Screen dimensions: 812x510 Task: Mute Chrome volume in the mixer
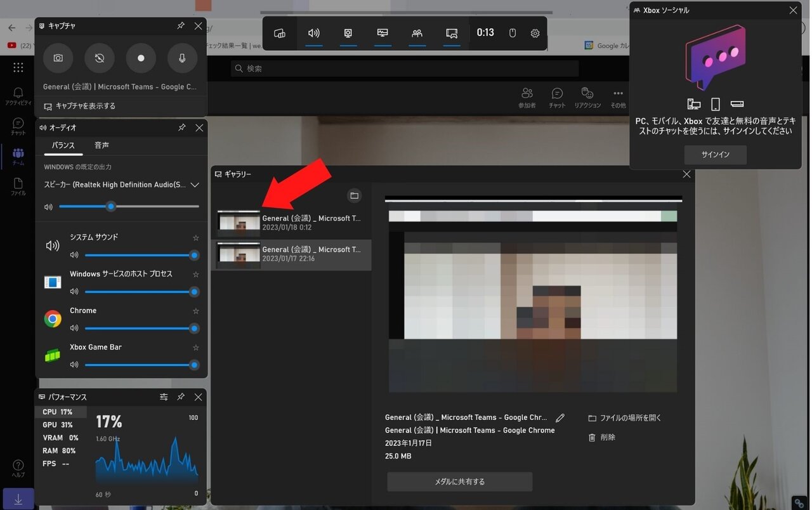(74, 329)
